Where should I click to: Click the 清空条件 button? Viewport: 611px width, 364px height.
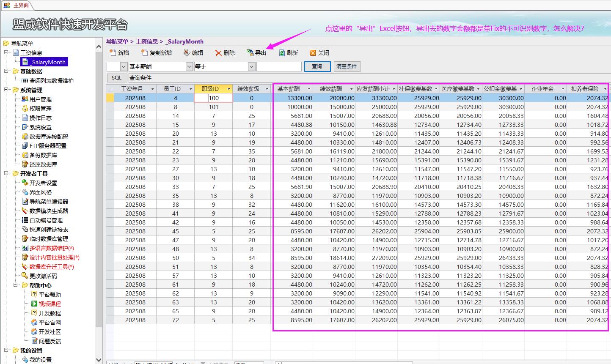[x=347, y=66]
